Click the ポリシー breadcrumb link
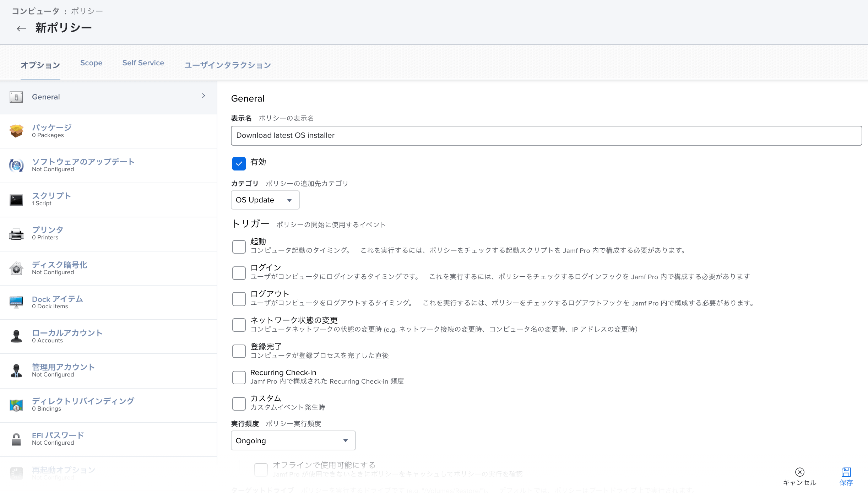868x493 pixels. [87, 11]
